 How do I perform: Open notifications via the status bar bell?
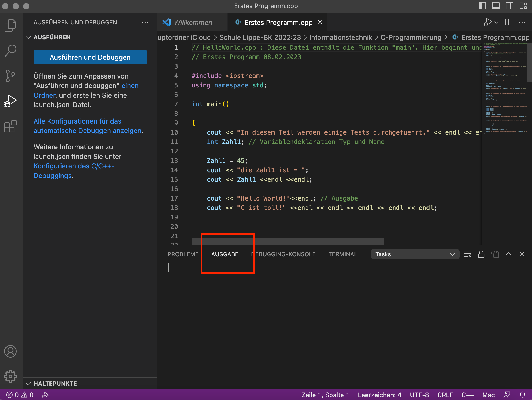click(x=522, y=395)
